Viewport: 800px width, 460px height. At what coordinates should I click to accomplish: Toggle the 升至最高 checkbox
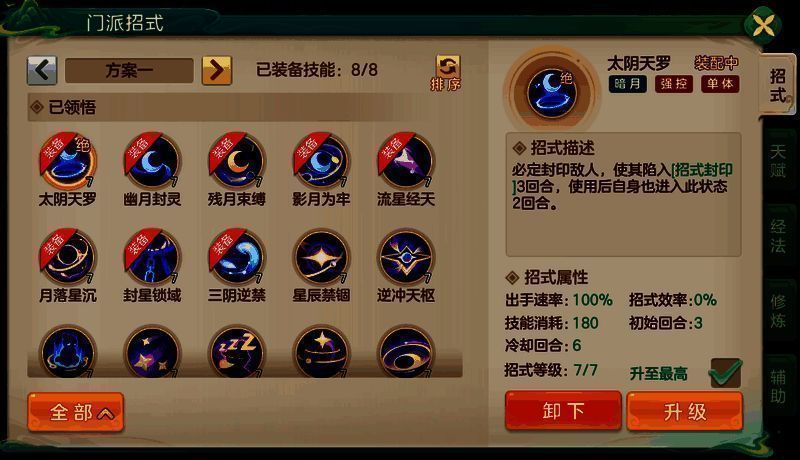(x=726, y=373)
